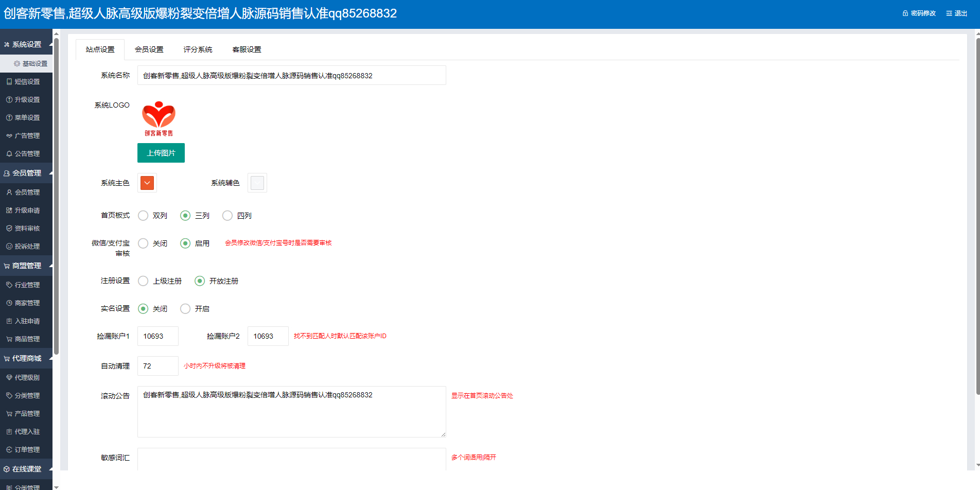Viewport: 980px width, 490px height.
Task: Select the 四列 homepage layout option
Action: coord(227,216)
